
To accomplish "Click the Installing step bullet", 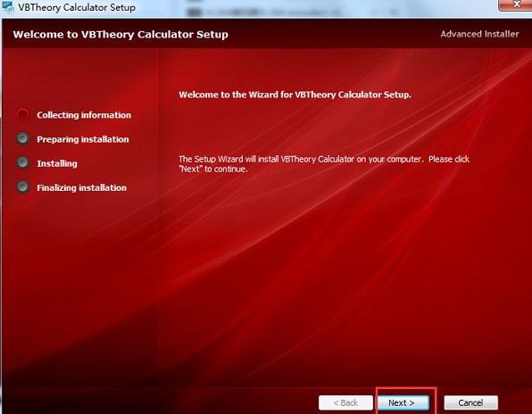I will coord(22,163).
